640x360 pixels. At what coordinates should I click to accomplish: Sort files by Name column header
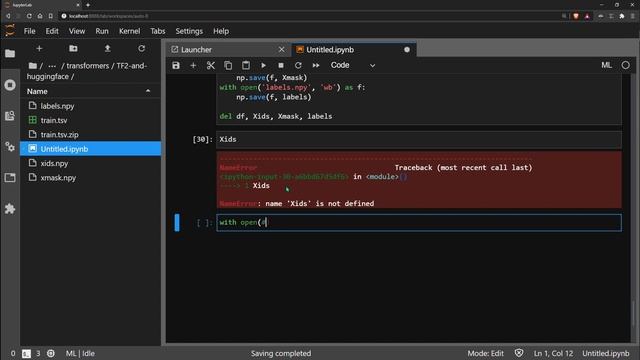(x=90, y=91)
